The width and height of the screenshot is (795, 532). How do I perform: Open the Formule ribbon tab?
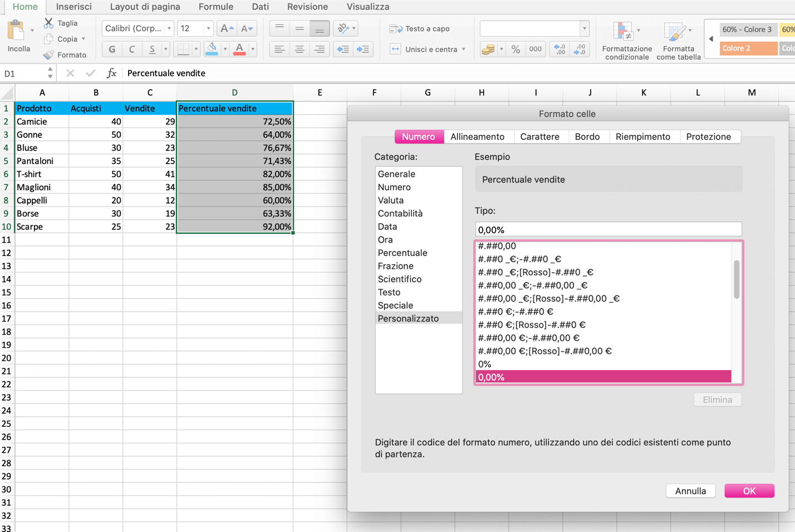(x=216, y=7)
